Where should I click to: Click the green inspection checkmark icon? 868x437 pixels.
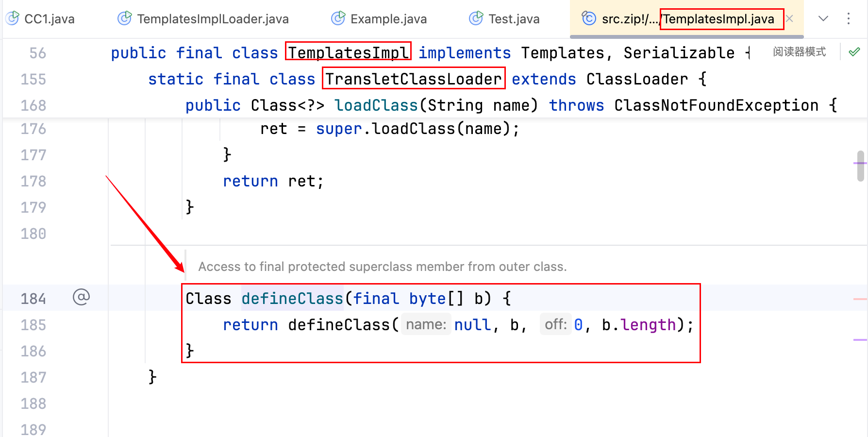pos(854,52)
